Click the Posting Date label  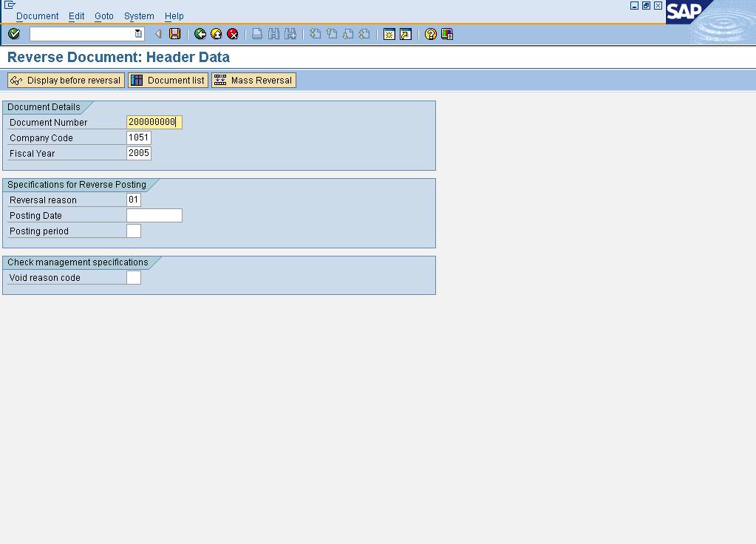click(35, 216)
